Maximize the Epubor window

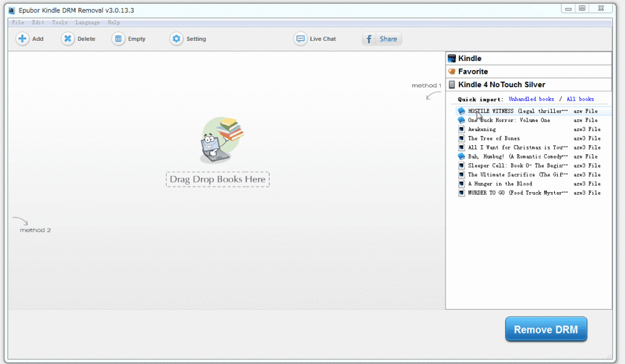coord(582,8)
